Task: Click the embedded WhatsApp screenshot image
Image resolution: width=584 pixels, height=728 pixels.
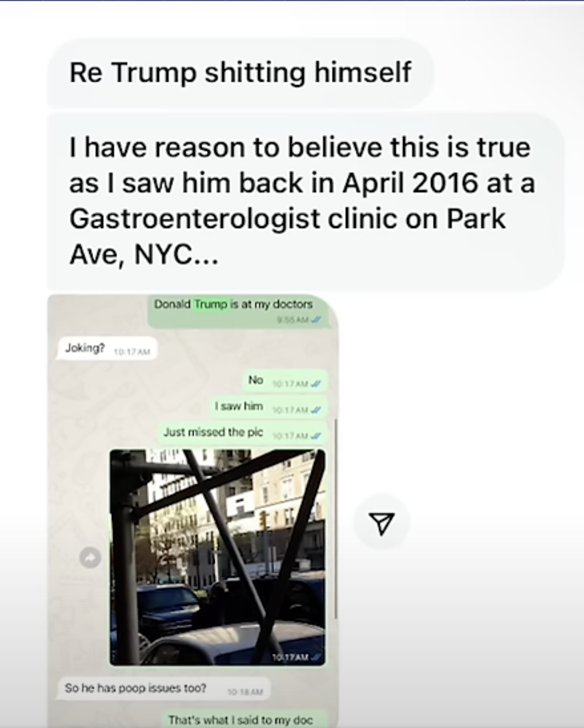Action: coord(193,511)
